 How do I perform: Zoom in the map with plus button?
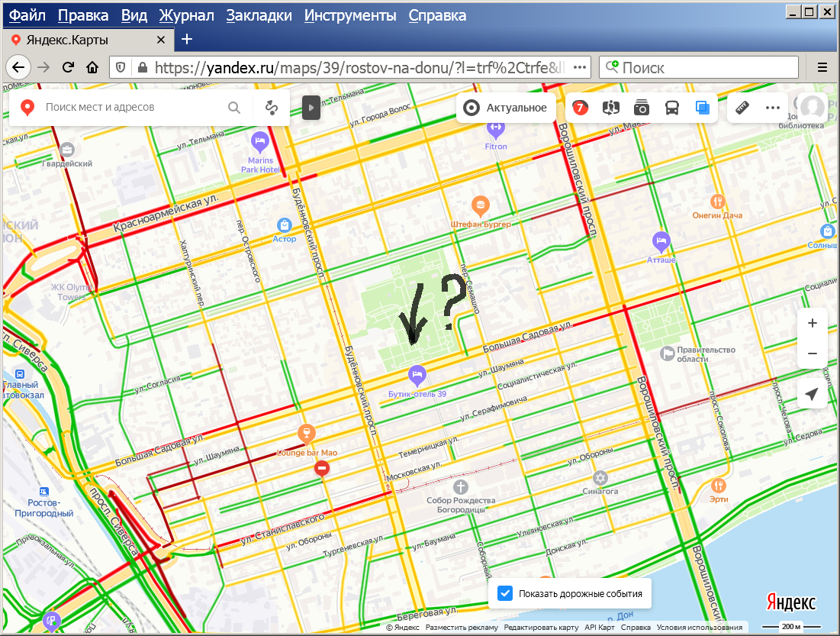(x=812, y=323)
